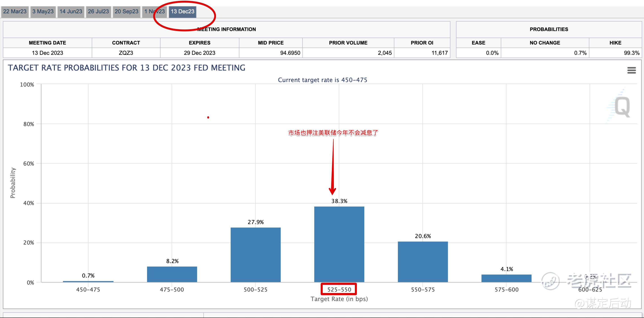644x318 pixels.
Task: Open the 26 Jul23 meeting tab
Action: tap(98, 11)
